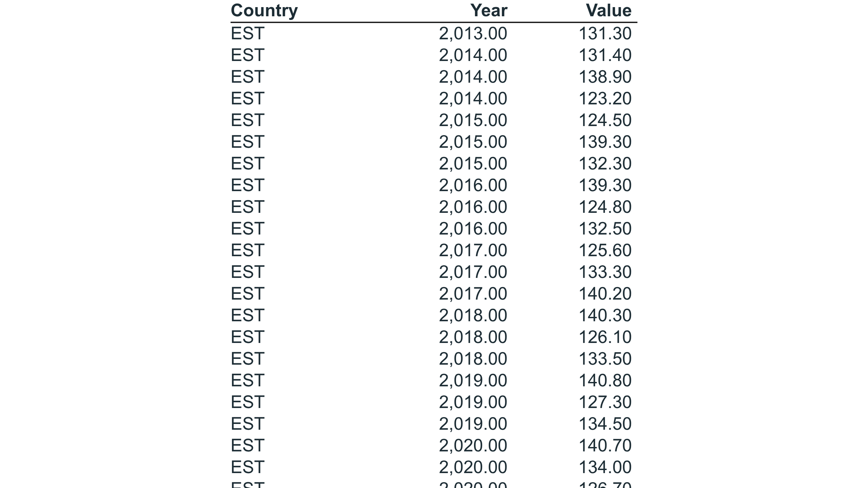Select the value 127.30 cell
Viewport: 868px width, 488px height.
pos(605,402)
